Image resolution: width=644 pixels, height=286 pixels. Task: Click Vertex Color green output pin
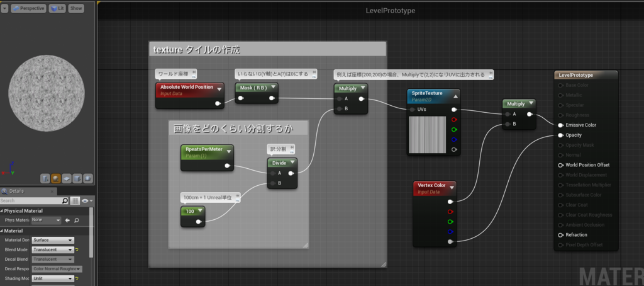[x=450, y=222]
